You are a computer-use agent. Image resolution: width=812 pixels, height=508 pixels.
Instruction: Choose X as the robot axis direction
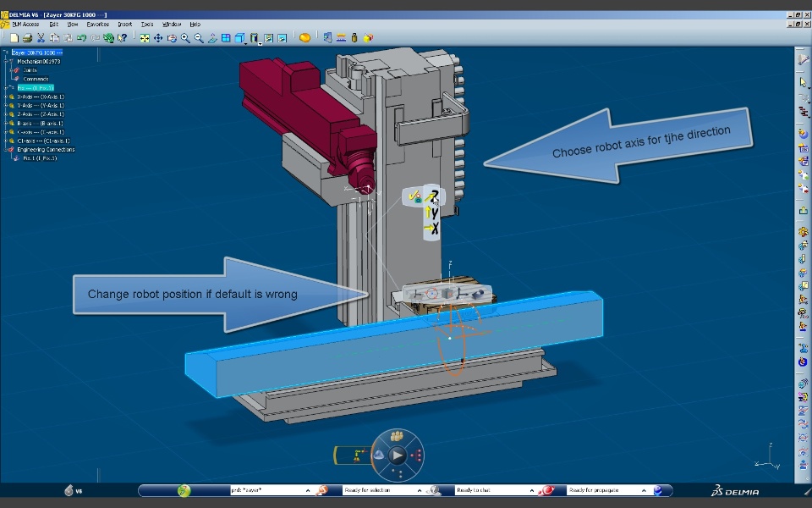(x=432, y=228)
